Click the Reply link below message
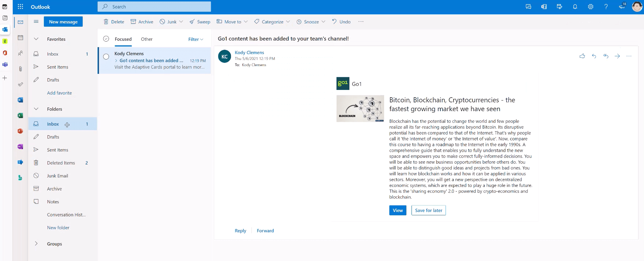Viewport: 644px width, 261px height. pos(240,231)
